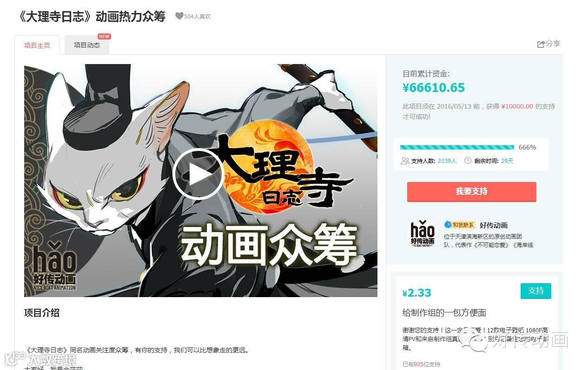Switch to the 项目动态 tab
This screenshot has width=588, height=370.
tap(87, 45)
